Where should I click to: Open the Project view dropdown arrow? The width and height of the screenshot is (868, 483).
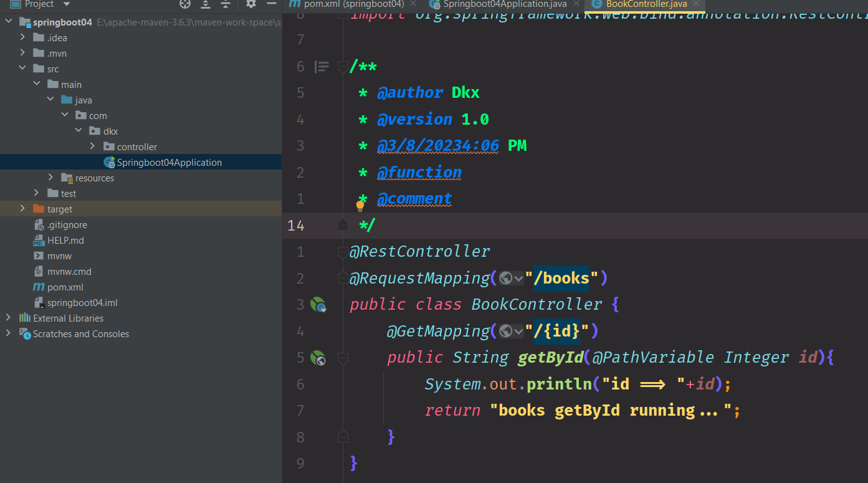(x=67, y=4)
